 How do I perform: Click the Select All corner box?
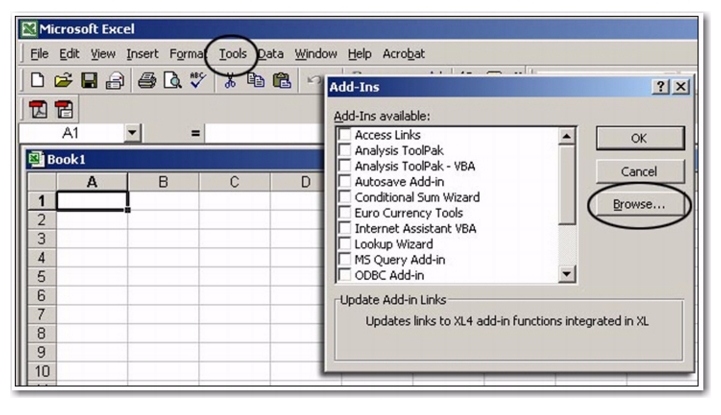point(42,182)
